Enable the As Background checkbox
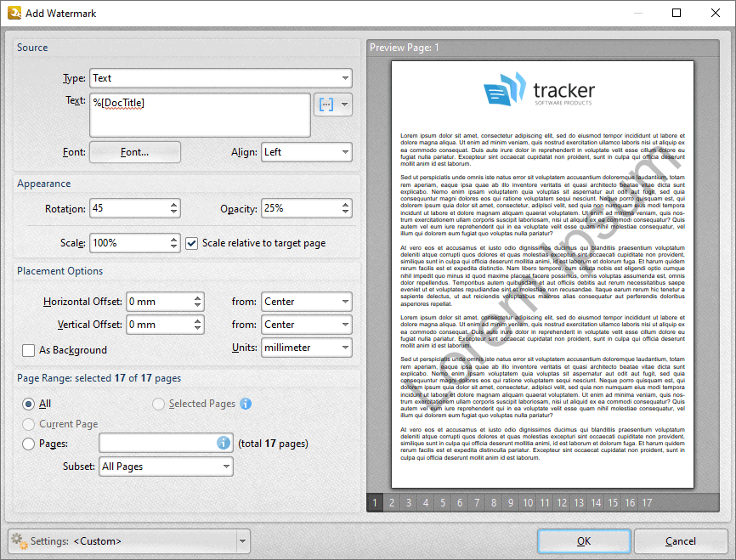The height and width of the screenshot is (560, 736). point(27,350)
